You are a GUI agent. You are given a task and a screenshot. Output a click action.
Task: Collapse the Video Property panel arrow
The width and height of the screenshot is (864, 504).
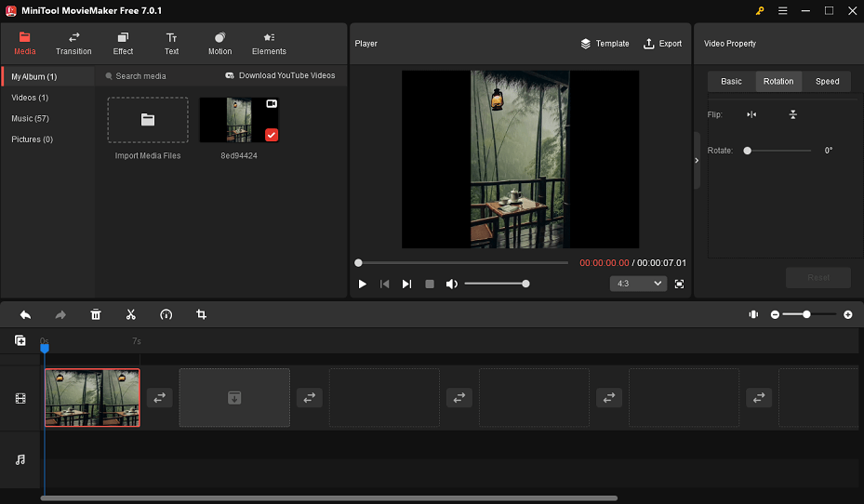(x=697, y=161)
